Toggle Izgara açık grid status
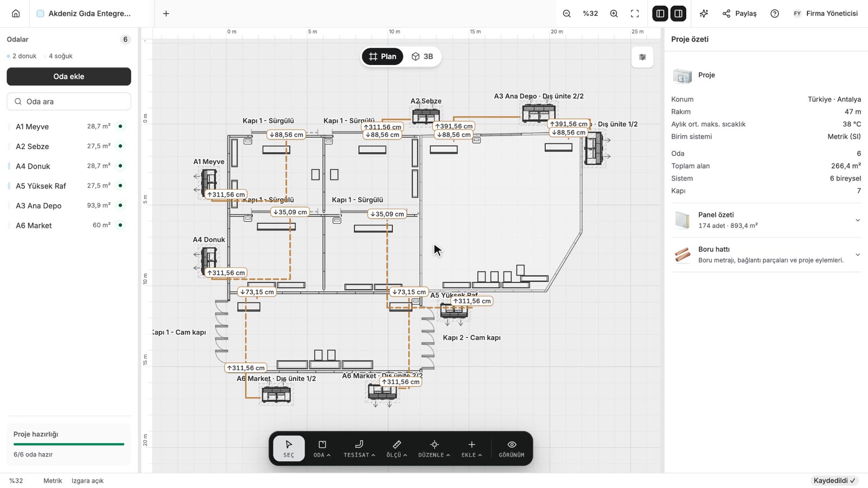This screenshot has width=868, height=488. click(87, 481)
